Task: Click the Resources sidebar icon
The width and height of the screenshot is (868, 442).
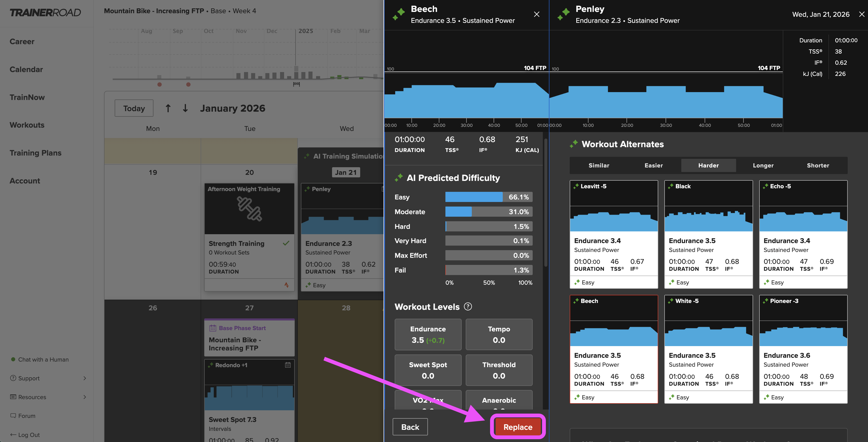Action: tap(13, 397)
